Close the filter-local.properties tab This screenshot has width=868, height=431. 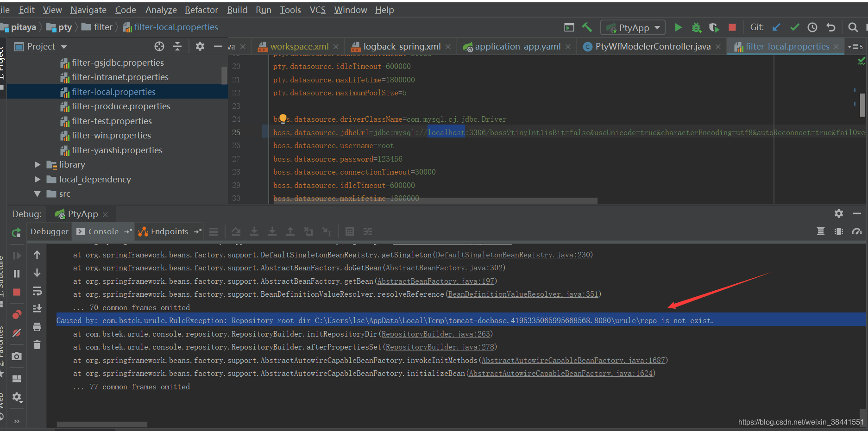pyautogui.click(x=836, y=47)
